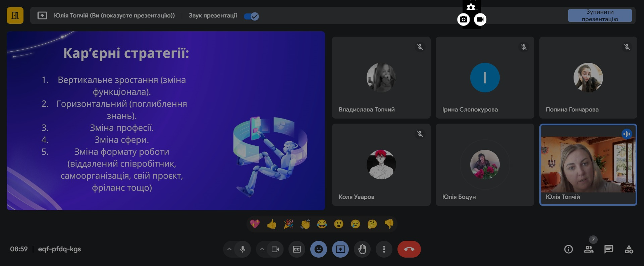Click the red leave call button
The image size is (644, 266).
pos(409,249)
